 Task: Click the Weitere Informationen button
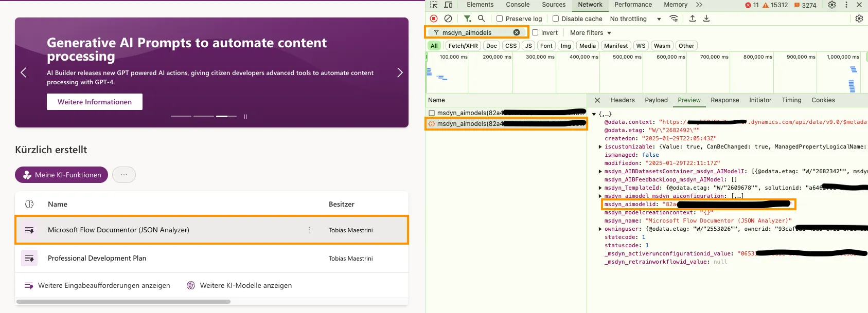(x=95, y=102)
